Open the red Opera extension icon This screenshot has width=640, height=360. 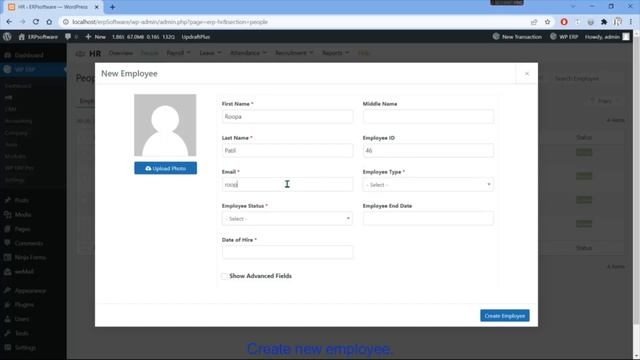[x=564, y=22]
